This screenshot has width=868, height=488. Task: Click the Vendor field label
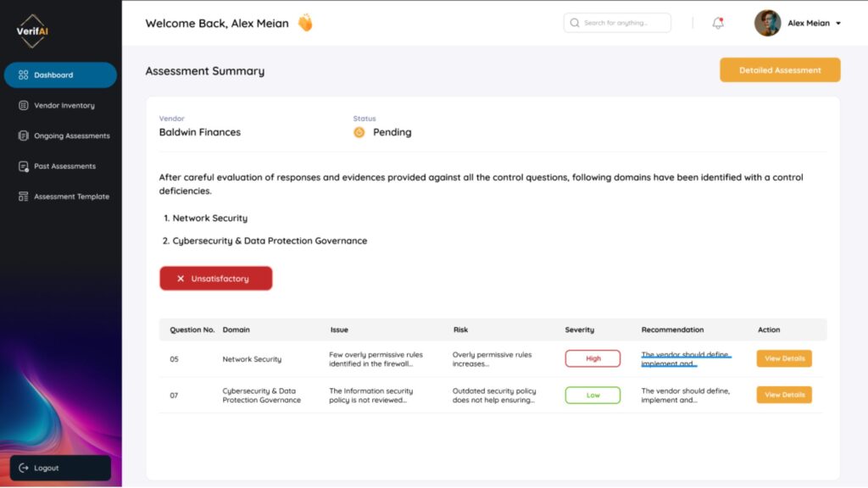tap(171, 119)
